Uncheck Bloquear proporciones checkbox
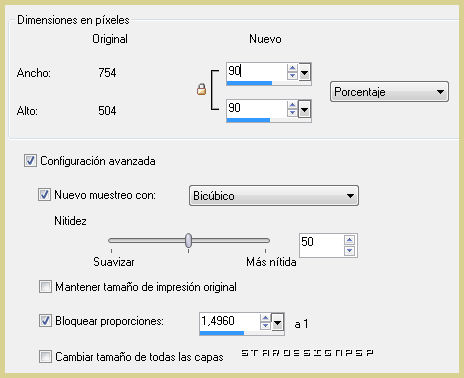Image resolution: width=464 pixels, height=378 pixels. tap(45, 321)
